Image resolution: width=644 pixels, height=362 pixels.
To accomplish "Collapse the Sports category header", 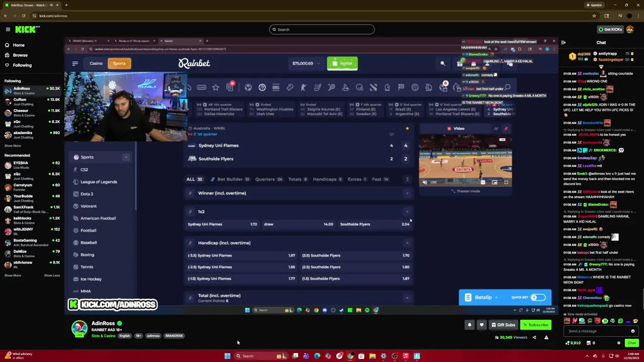I will tap(126, 157).
